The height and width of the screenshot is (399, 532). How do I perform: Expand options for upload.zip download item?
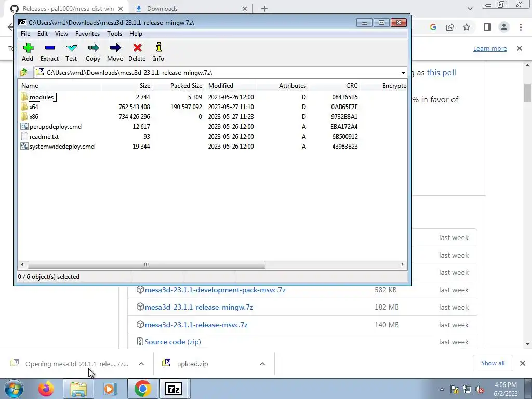[x=262, y=364]
